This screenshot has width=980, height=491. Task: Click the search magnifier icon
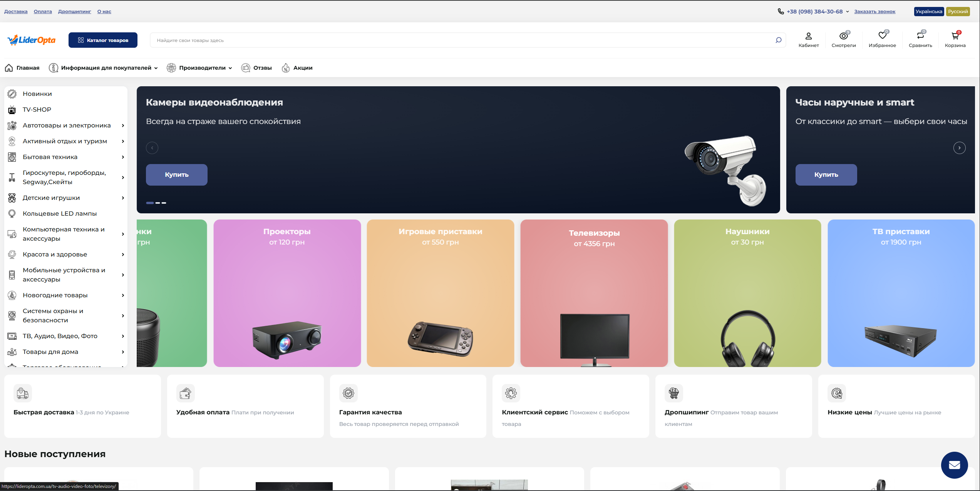point(778,40)
